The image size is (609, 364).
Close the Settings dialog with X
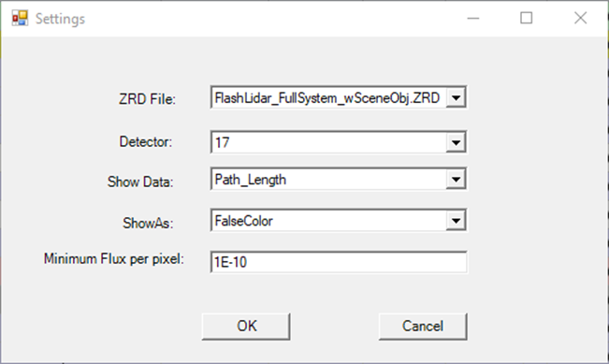click(x=581, y=19)
